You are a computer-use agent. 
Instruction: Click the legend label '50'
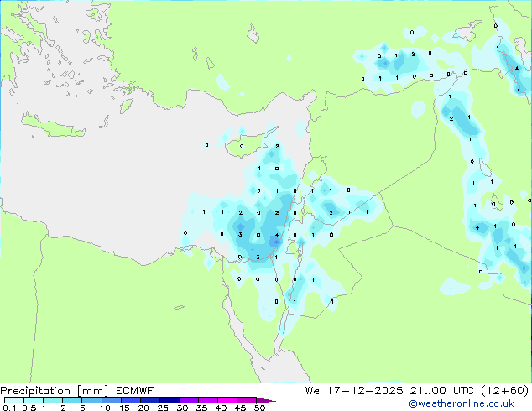259,408
